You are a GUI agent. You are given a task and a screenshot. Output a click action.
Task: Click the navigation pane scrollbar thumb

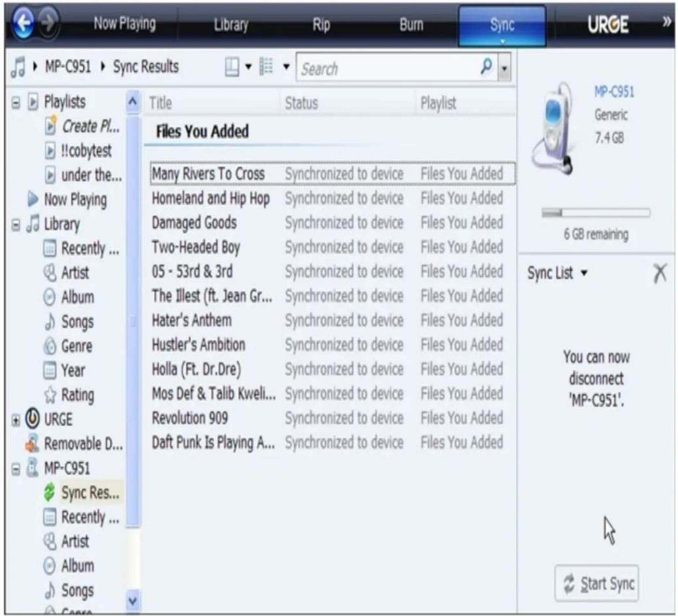tap(133, 321)
